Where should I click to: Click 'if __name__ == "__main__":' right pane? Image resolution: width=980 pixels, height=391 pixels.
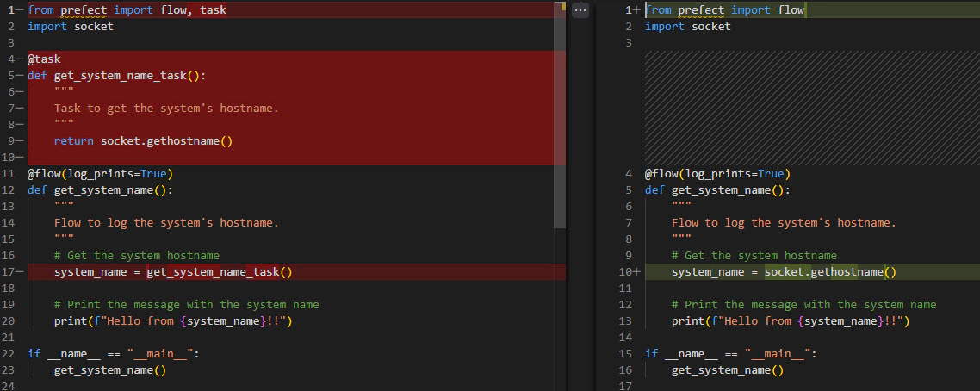[x=730, y=354]
